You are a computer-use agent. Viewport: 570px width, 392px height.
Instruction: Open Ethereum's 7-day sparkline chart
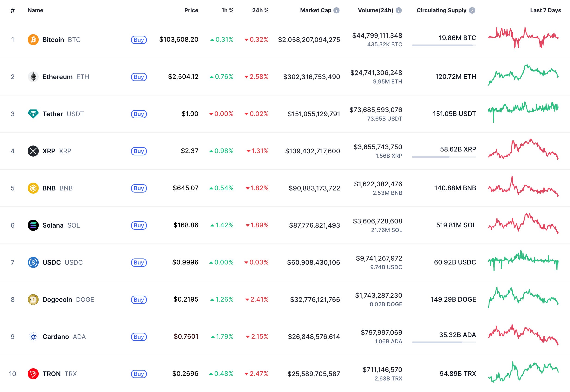click(x=523, y=75)
